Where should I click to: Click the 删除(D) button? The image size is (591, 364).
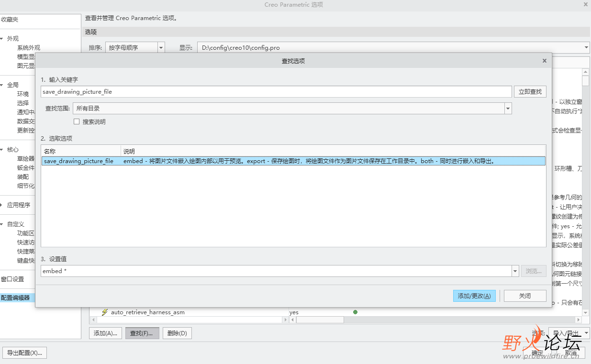(177, 333)
